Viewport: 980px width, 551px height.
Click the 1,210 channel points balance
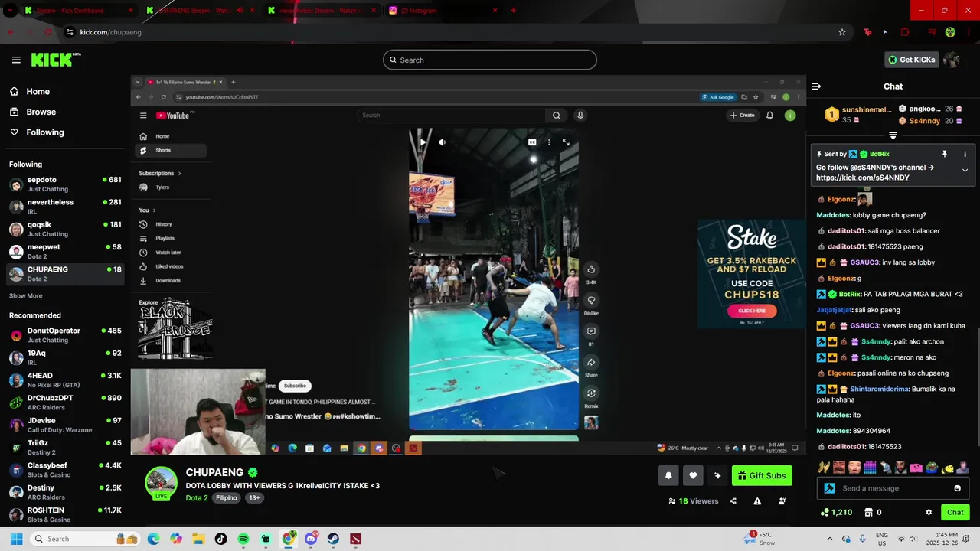(x=836, y=513)
